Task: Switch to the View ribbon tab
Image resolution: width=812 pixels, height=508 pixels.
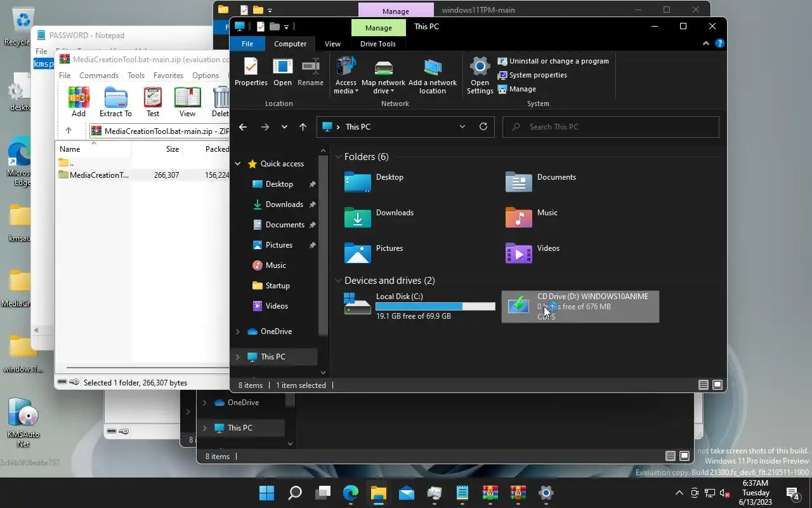Action: [x=332, y=44]
